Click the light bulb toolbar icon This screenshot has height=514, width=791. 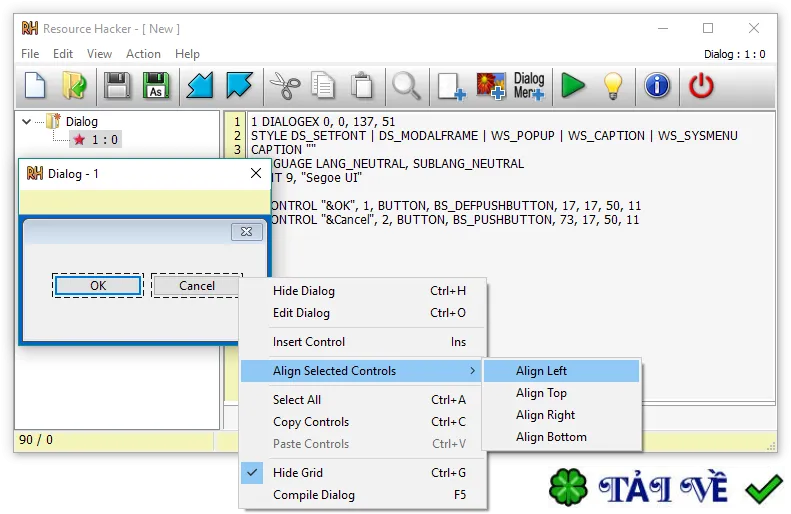[x=613, y=86]
